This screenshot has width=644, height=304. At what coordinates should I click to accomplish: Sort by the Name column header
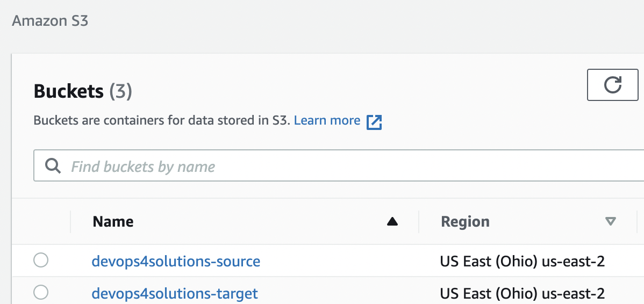[113, 222]
